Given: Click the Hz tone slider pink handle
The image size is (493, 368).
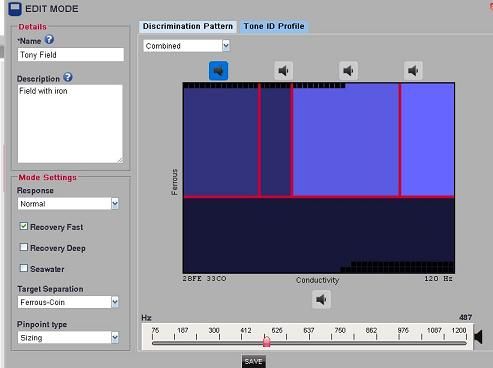Looking at the screenshot, I should [x=267, y=342].
